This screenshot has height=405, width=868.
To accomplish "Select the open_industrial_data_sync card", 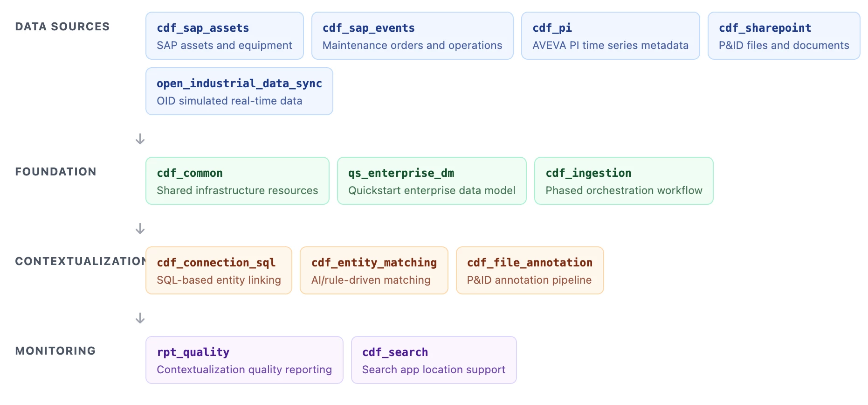I will (239, 91).
